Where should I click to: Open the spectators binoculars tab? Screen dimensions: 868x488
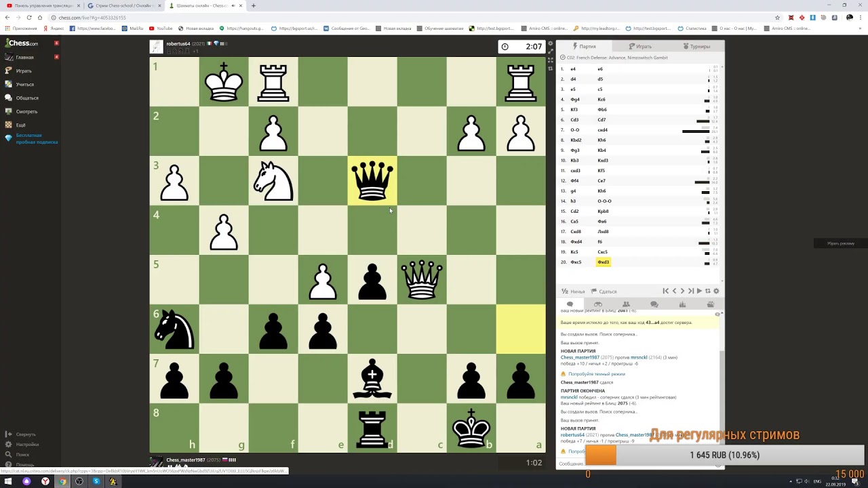(x=598, y=304)
